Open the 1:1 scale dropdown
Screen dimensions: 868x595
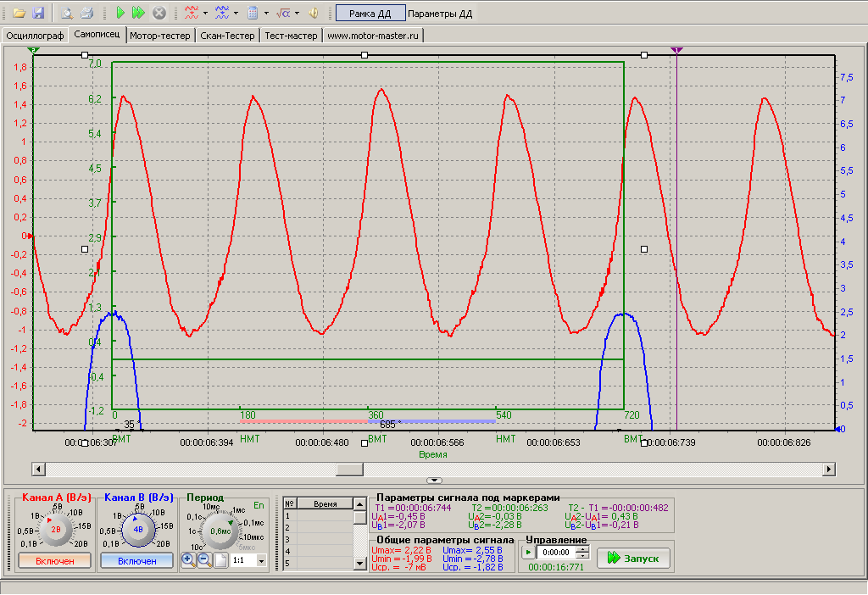click(x=261, y=560)
